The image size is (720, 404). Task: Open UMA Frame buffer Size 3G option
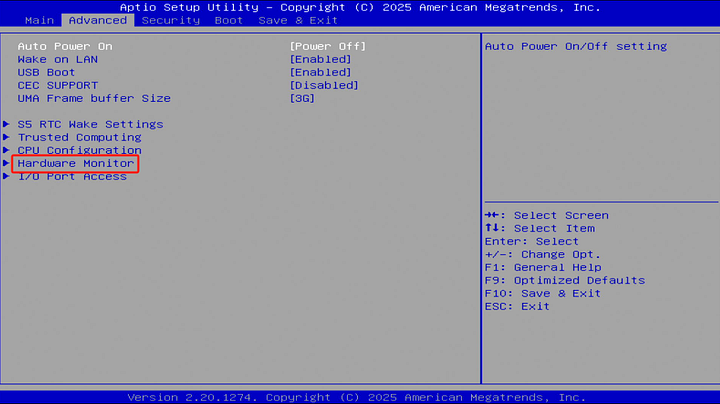point(302,98)
